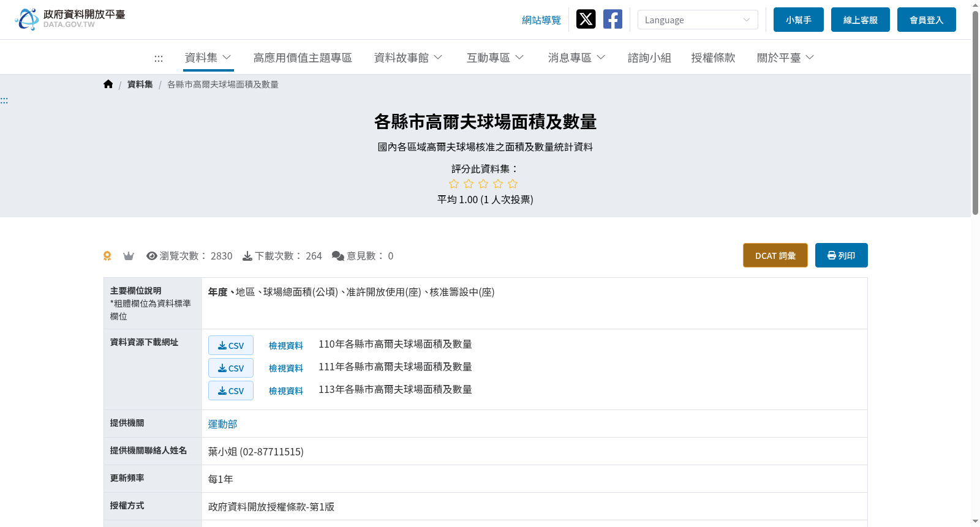Click the 會員登入 button

point(927,20)
